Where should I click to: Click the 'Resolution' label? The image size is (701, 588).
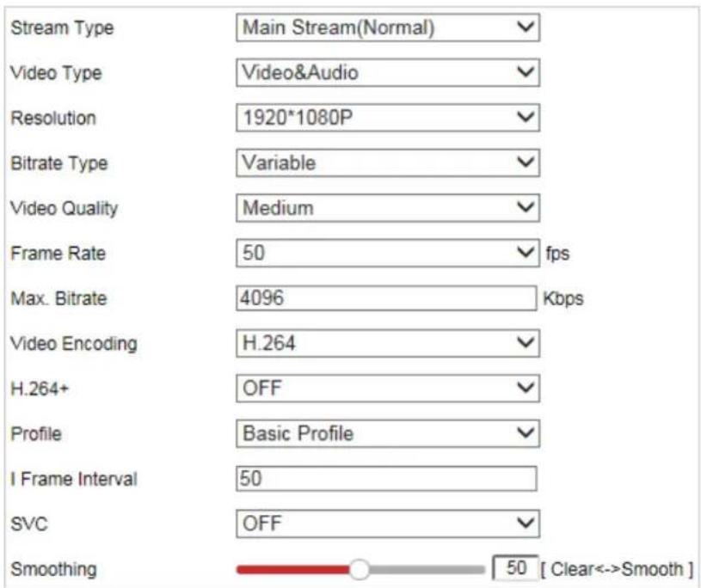[x=53, y=119]
